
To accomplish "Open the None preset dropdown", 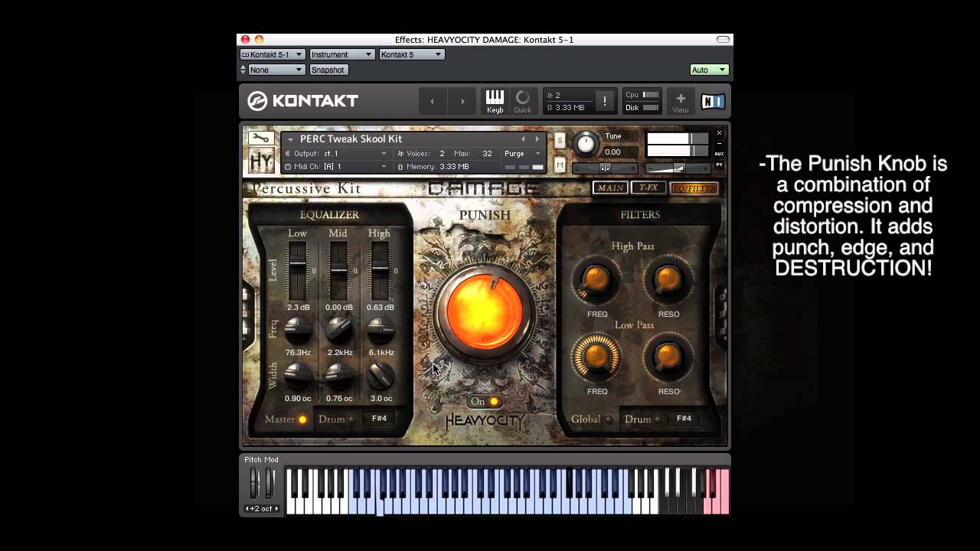I will pyautogui.click(x=276, y=70).
